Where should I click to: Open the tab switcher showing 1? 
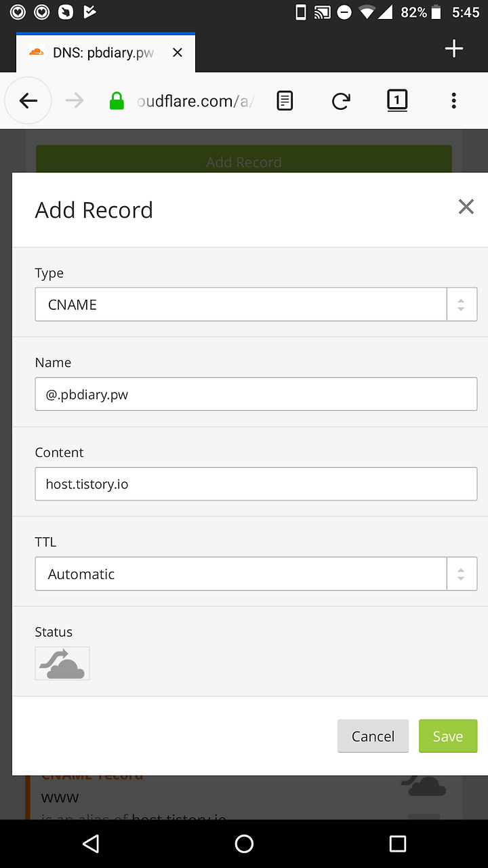(x=397, y=101)
